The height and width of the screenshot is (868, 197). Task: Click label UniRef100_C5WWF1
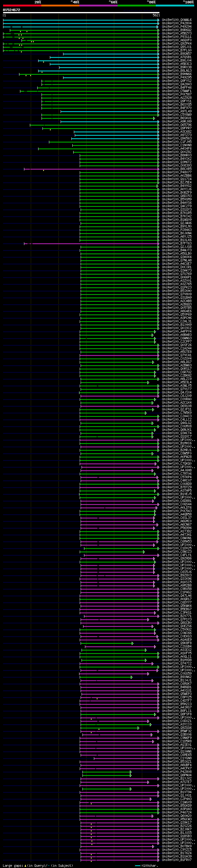[176, 91]
